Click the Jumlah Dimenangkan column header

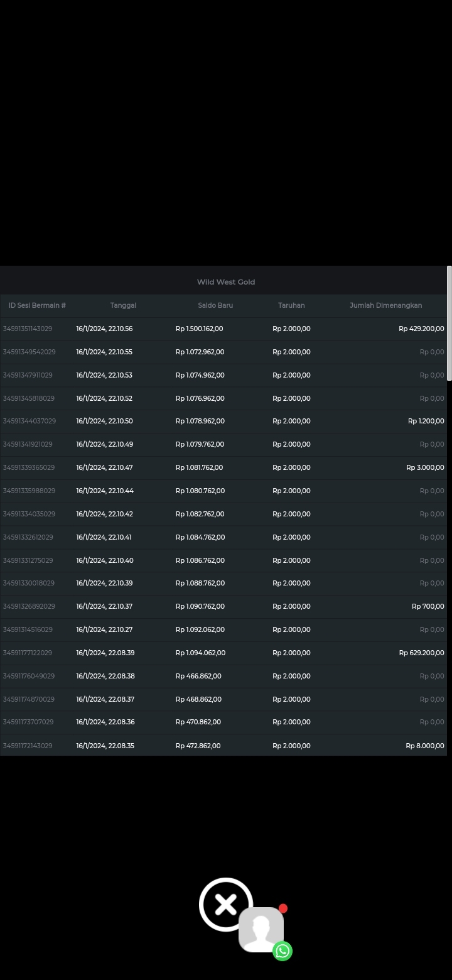pyautogui.click(x=385, y=305)
